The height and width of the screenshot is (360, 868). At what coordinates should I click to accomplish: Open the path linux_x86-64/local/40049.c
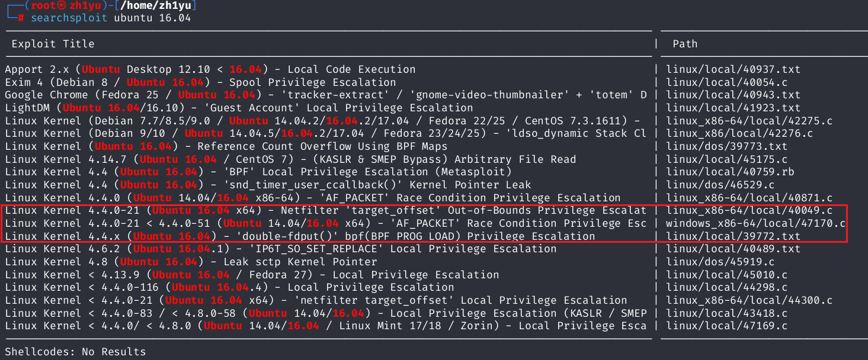pyautogui.click(x=749, y=210)
